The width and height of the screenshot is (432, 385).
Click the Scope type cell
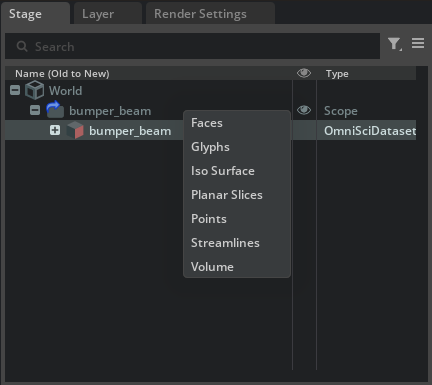pyautogui.click(x=341, y=111)
